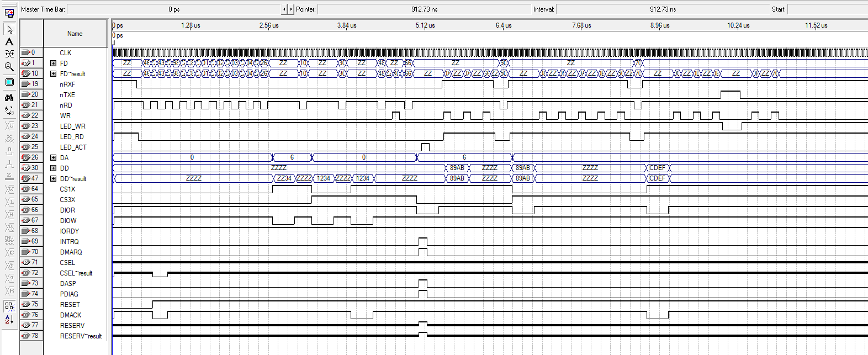Click the Name column header

[x=75, y=34]
